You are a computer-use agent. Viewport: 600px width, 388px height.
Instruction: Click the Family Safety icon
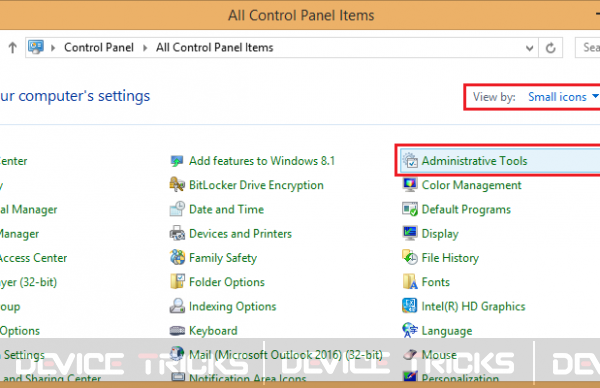pos(177,258)
